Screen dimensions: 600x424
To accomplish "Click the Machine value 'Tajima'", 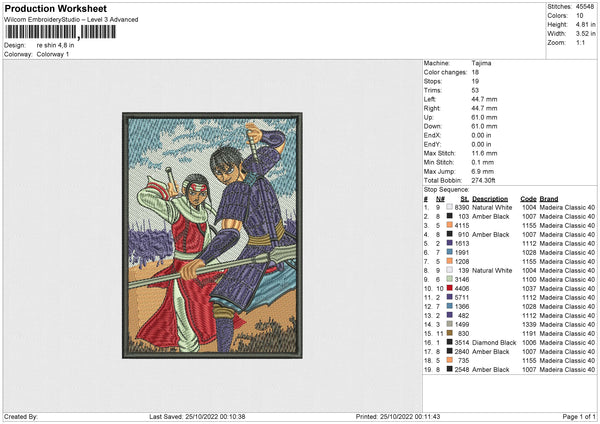I will pos(481,63).
